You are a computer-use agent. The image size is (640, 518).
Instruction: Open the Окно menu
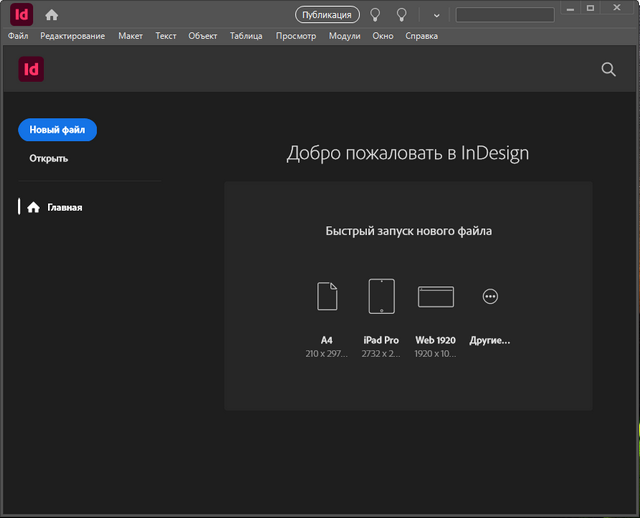click(383, 36)
